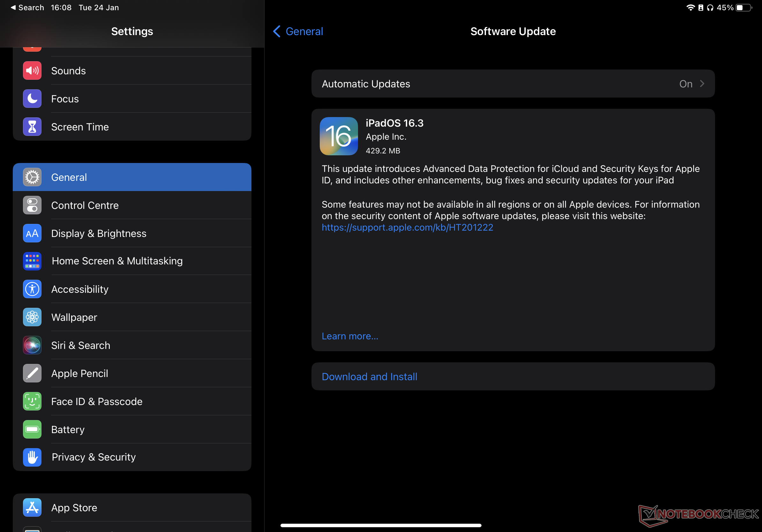Tap the home indicator bar

click(381, 525)
